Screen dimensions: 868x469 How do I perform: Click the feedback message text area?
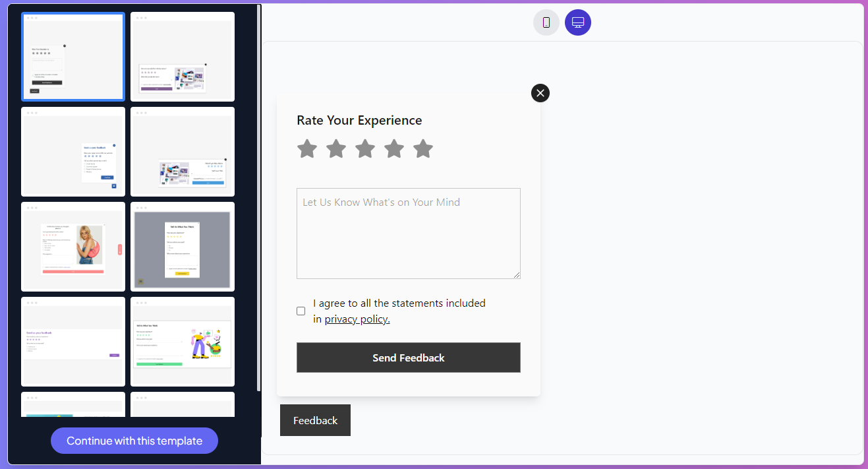point(408,233)
